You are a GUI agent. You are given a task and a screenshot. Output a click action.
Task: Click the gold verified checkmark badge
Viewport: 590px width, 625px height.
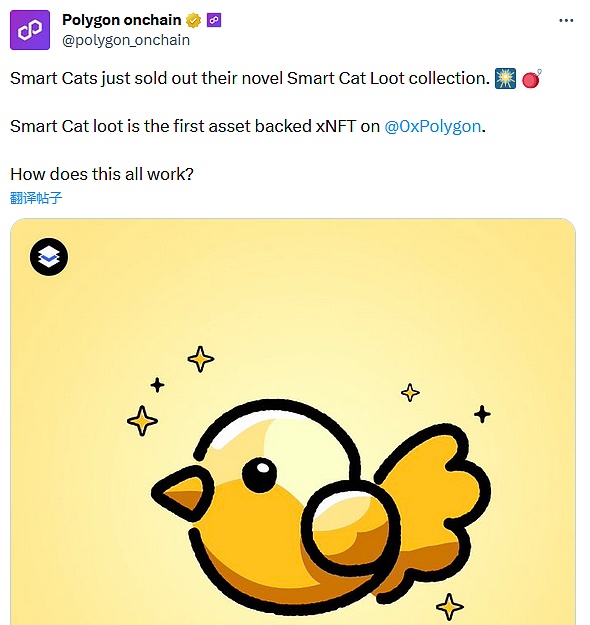[x=194, y=20]
